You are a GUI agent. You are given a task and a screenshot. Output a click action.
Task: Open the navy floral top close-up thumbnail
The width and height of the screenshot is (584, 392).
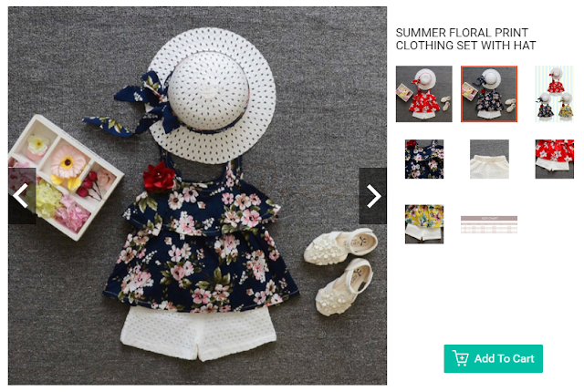[424, 160]
